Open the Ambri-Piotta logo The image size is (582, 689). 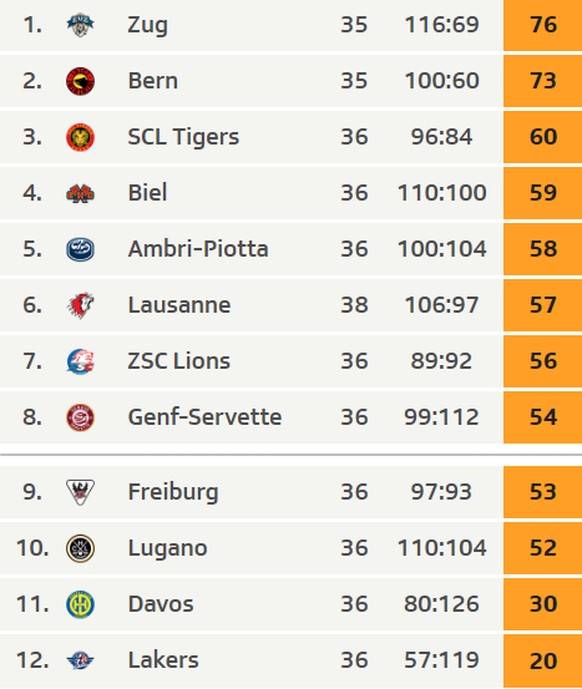[80, 249]
